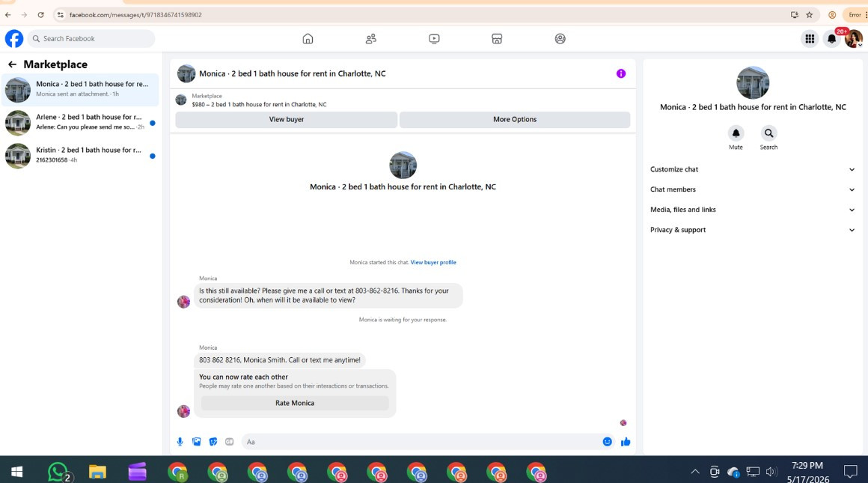Open the Friends icon in top navigation
Viewport: 868px width, 483px height.
click(371, 39)
